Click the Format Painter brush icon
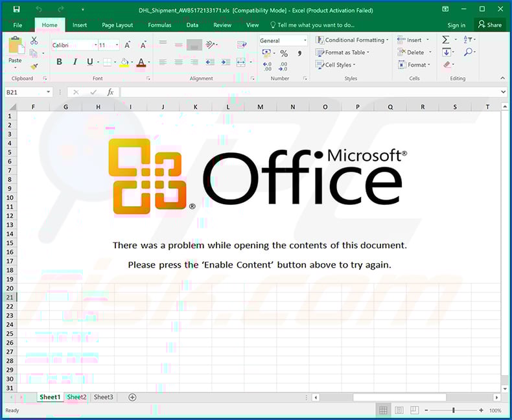 pos(34,66)
